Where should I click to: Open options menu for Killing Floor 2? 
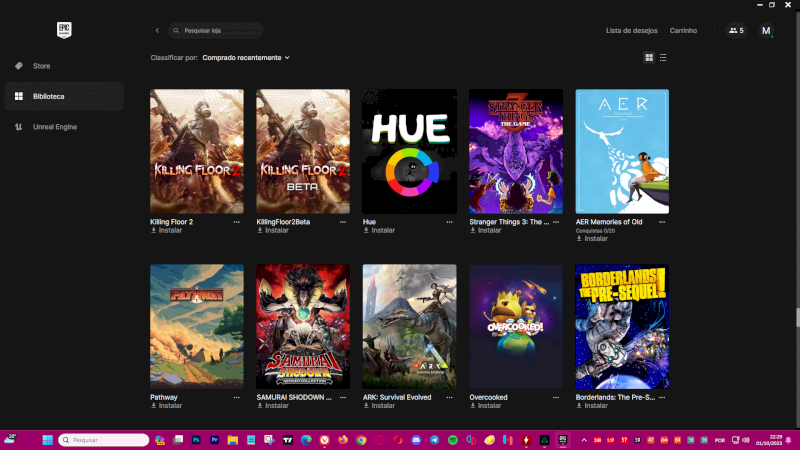[x=236, y=222]
